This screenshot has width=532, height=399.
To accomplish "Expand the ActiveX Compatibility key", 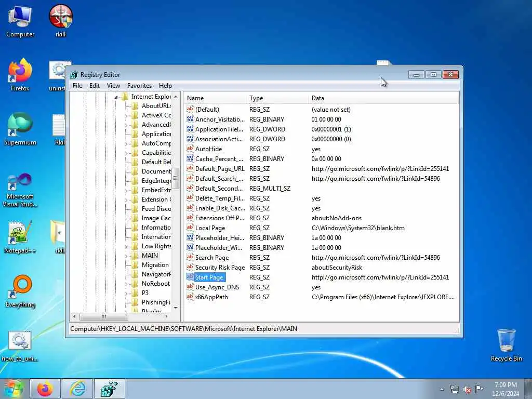I will (126, 116).
